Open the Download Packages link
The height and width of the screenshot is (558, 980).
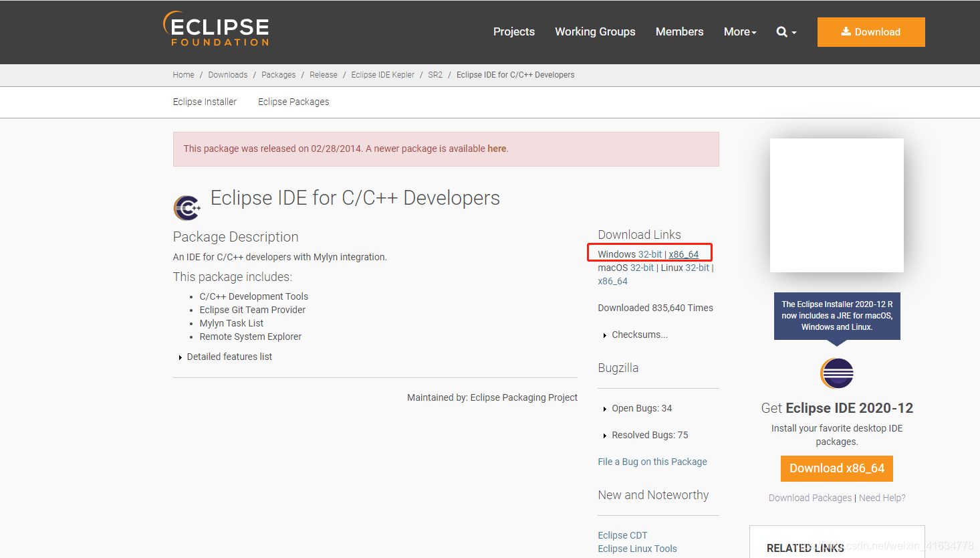pos(810,498)
